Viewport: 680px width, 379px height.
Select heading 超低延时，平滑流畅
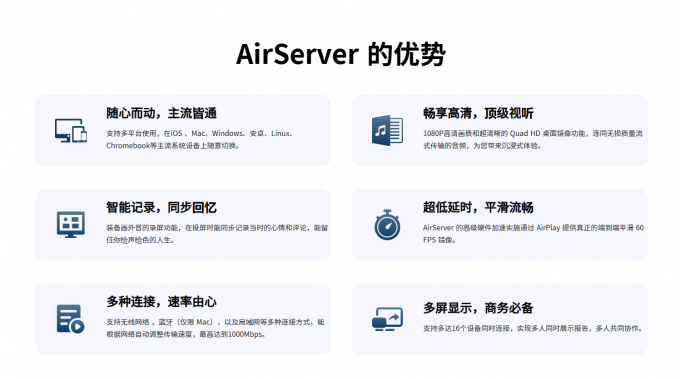pos(478,208)
